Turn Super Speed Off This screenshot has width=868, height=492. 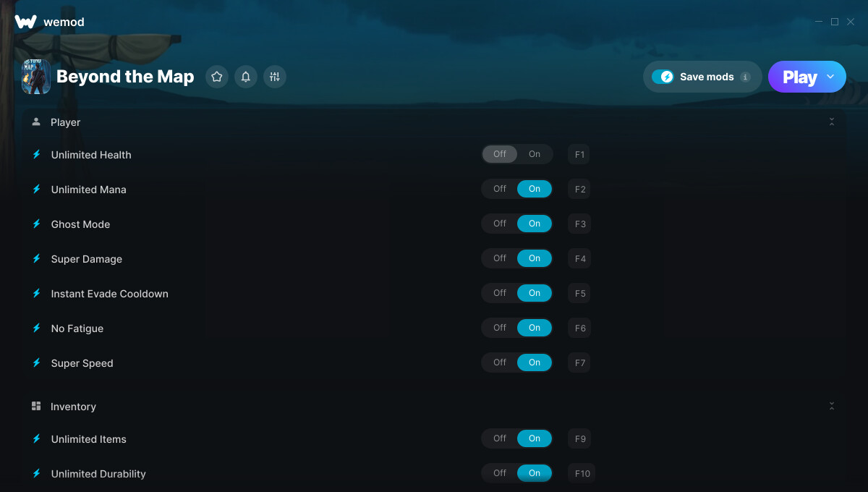click(x=500, y=362)
